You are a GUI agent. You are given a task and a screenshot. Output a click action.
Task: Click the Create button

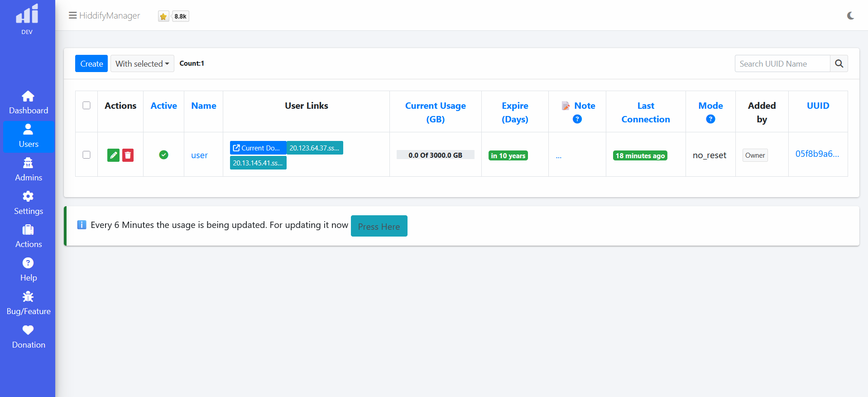[91, 63]
